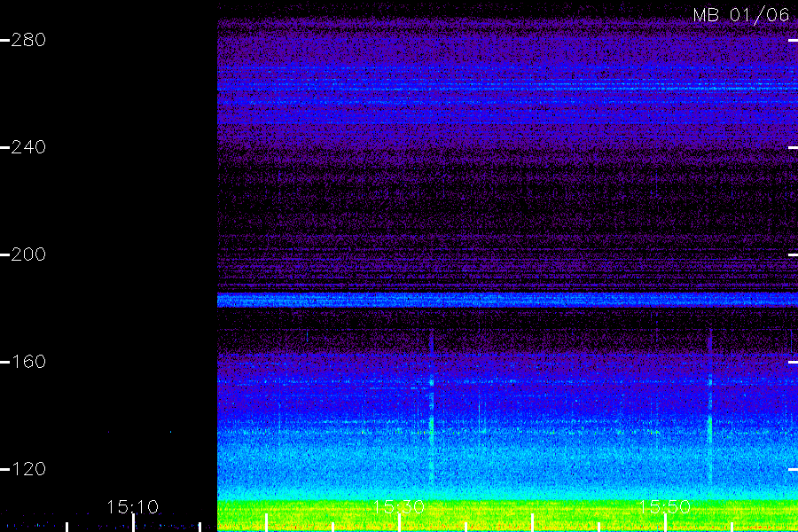Click the 120 frequency axis label
This screenshot has width=798, height=532.
[28, 469]
